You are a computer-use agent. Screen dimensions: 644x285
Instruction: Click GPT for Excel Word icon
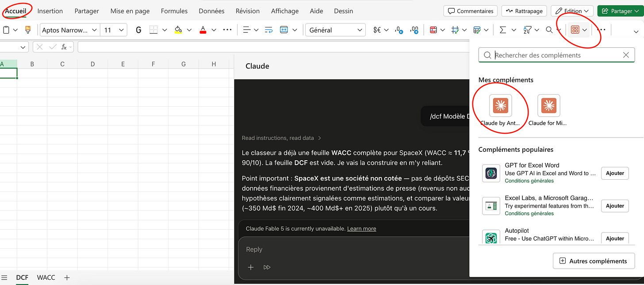[x=491, y=173]
